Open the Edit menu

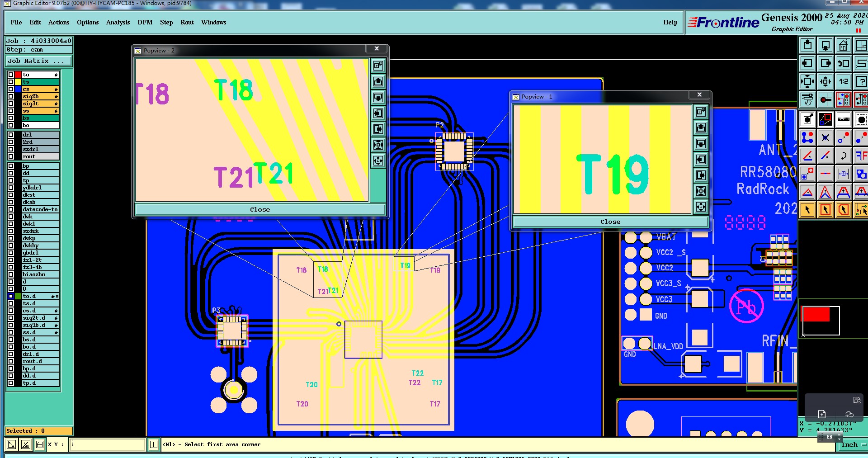[35, 22]
